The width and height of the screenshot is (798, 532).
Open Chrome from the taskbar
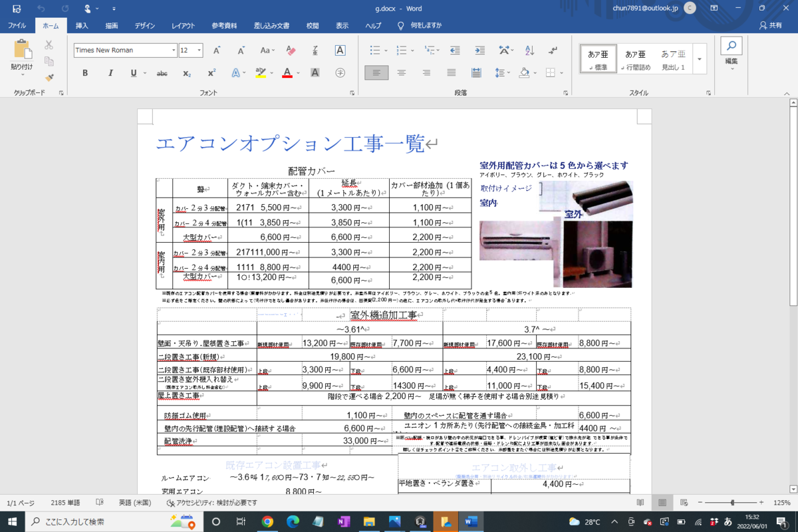(x=267, y=521)
